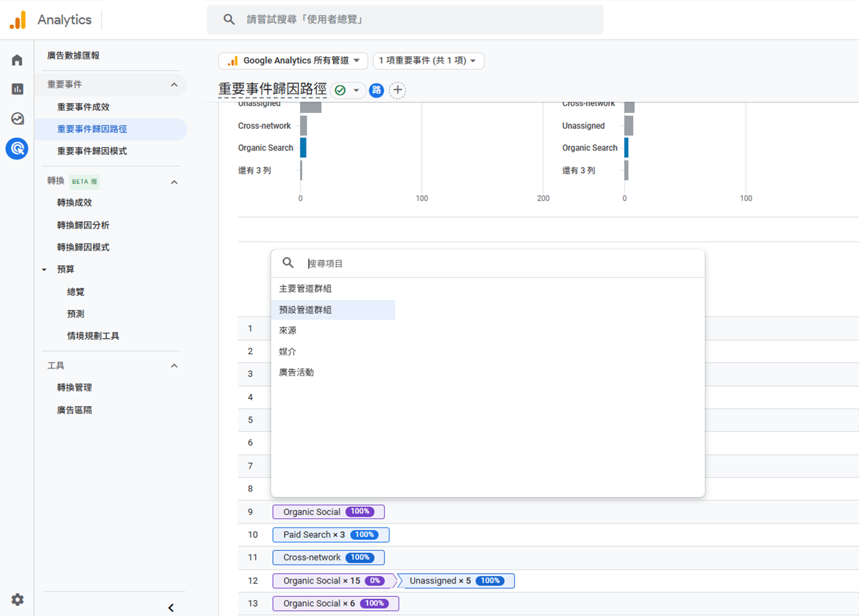This screenshot has height=616, width=859.
Task: Open the 1 項重要事件 dropdown
Action: 428,61
